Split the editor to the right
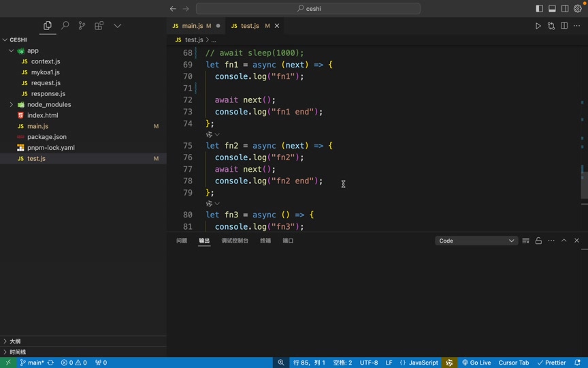 point(564,26)
